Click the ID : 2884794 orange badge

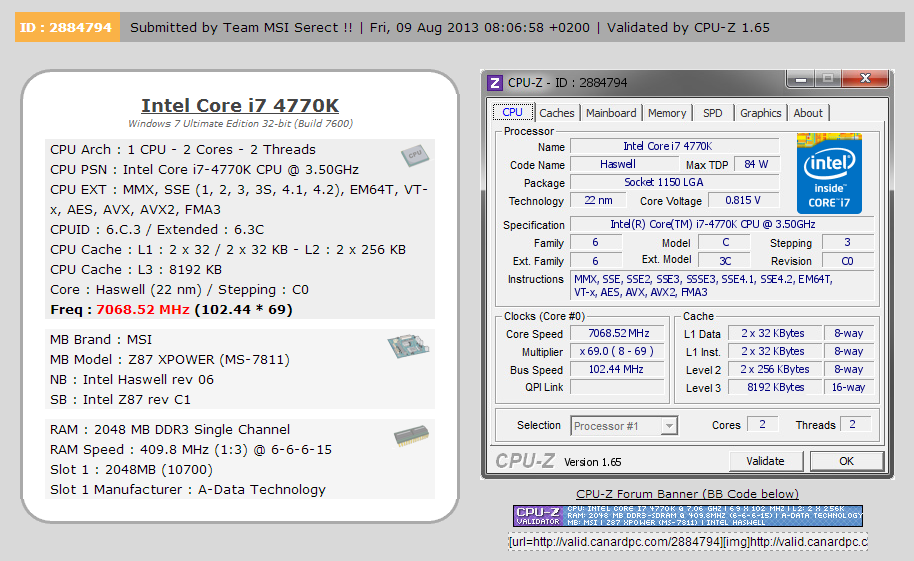point(67,27)
